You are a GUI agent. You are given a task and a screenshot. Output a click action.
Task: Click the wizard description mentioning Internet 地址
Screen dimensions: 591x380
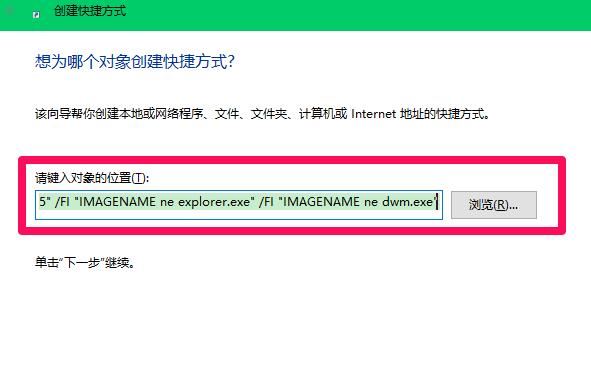(x=262, y=113)
